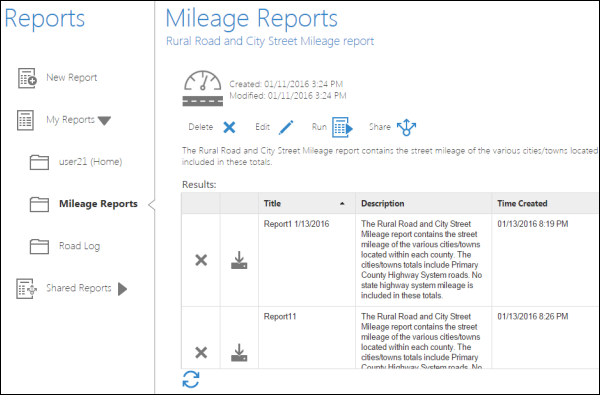Delete the Report11 result
This screenshot has width=600, height=395.
pos(201,353)
